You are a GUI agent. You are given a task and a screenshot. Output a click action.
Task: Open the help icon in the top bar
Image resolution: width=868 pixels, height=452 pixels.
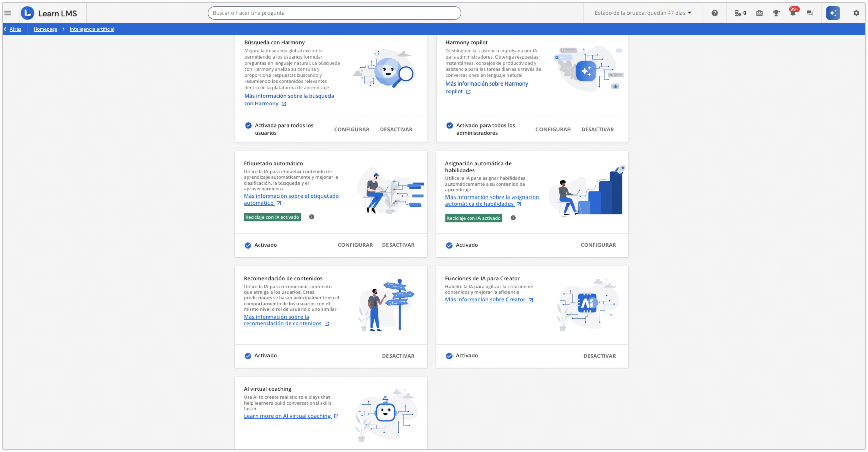coord(715,13)
